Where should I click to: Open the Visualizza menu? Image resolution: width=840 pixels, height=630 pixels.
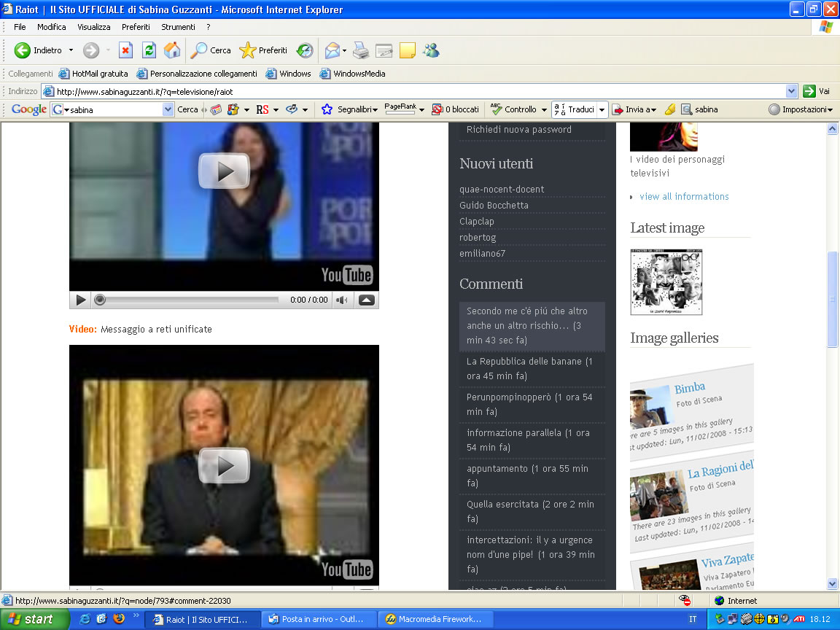[94, 27]
